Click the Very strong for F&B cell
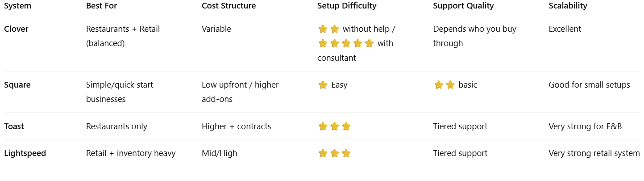 [x=585, y=126]
